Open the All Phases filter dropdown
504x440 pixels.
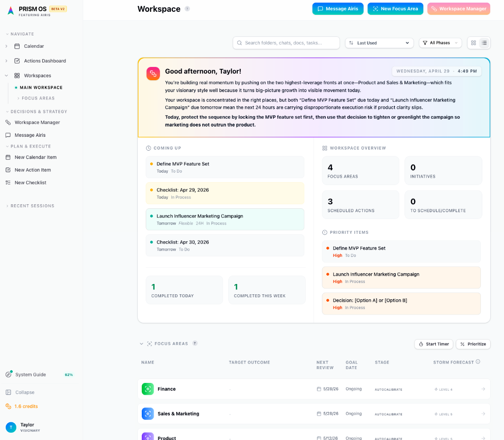(440, 43)
